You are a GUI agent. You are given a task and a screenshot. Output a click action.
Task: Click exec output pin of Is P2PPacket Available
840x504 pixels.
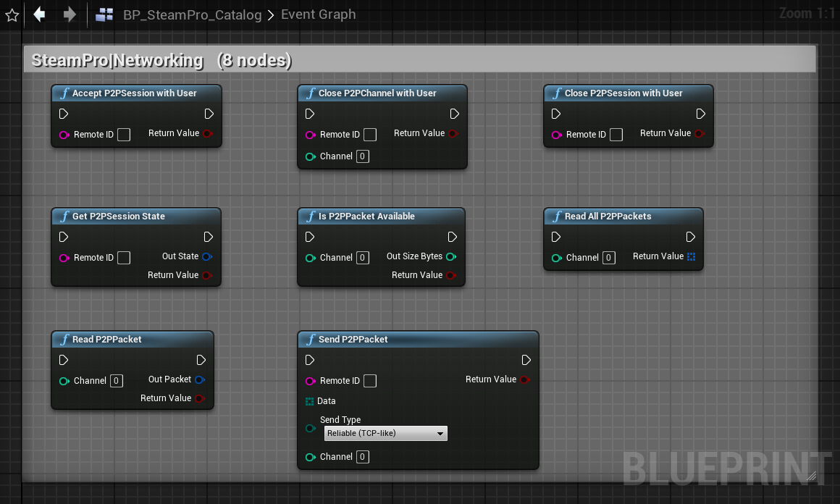click(452, 237)
